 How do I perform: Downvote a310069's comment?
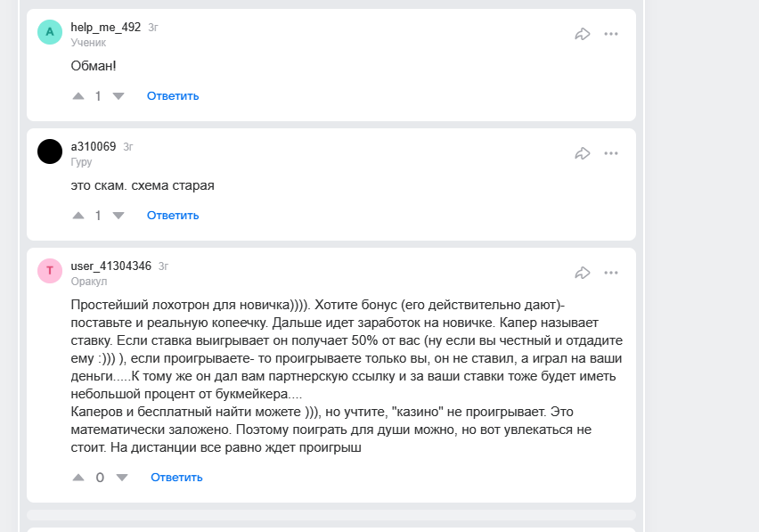point(118,215)
